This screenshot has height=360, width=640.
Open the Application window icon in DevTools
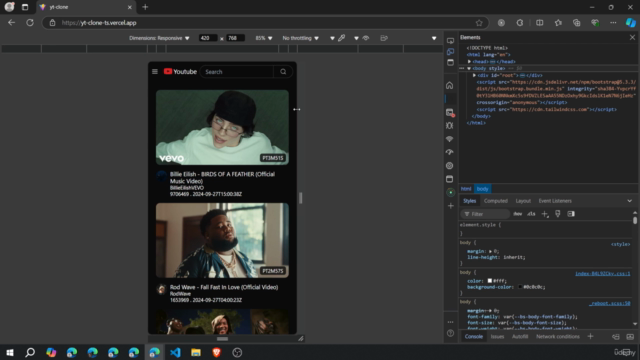[x=449, y=179]
